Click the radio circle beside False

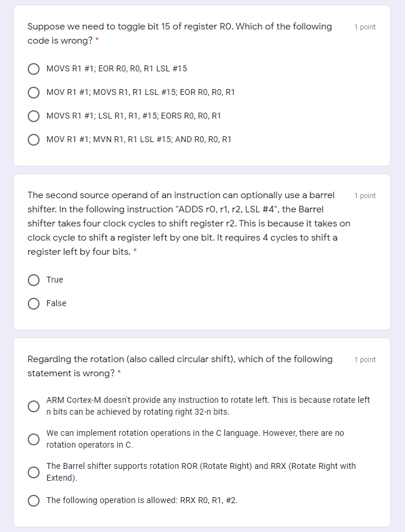34,304
